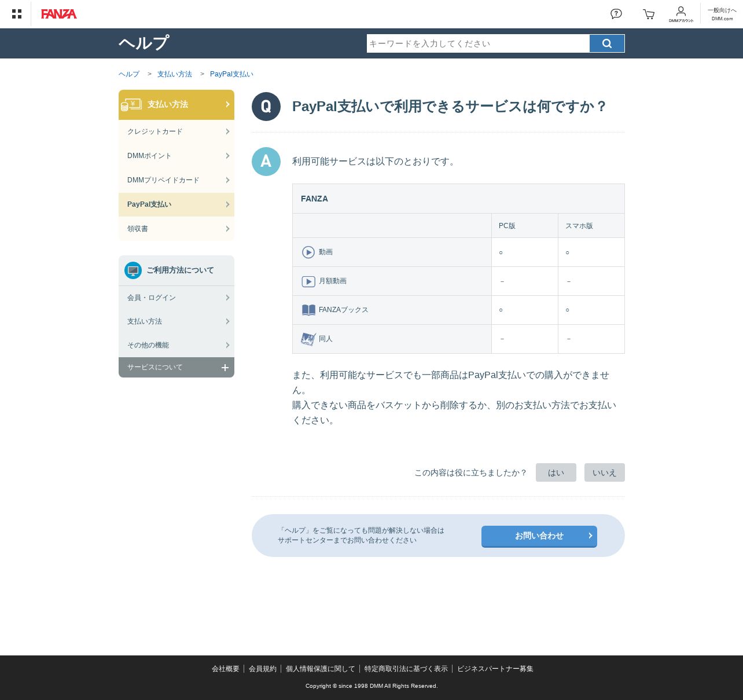
Task: Click the ヘルプ header title
Action: [x=144, y=43]
